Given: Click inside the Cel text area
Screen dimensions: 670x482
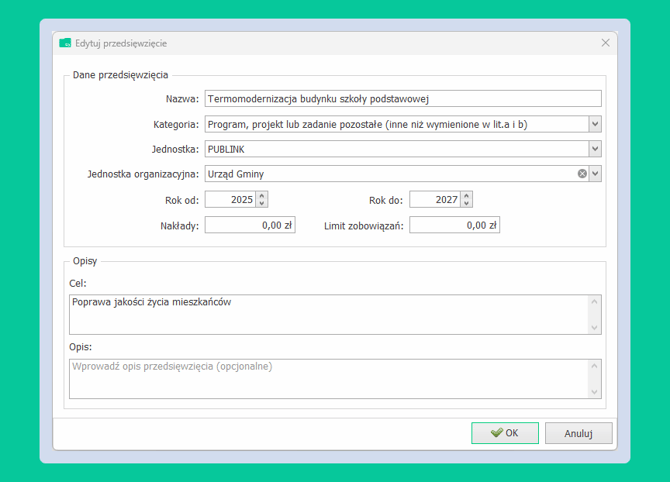Looking at the screenshot, I should (x=328, y=314).
